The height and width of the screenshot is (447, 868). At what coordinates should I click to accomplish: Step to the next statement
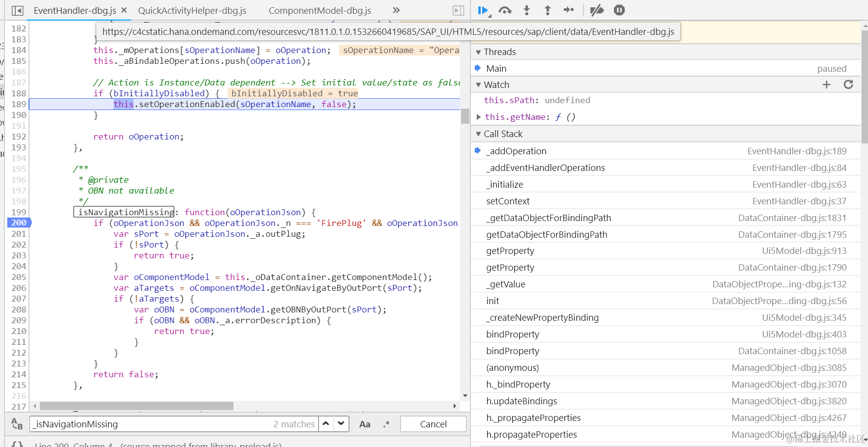point(569,10)
